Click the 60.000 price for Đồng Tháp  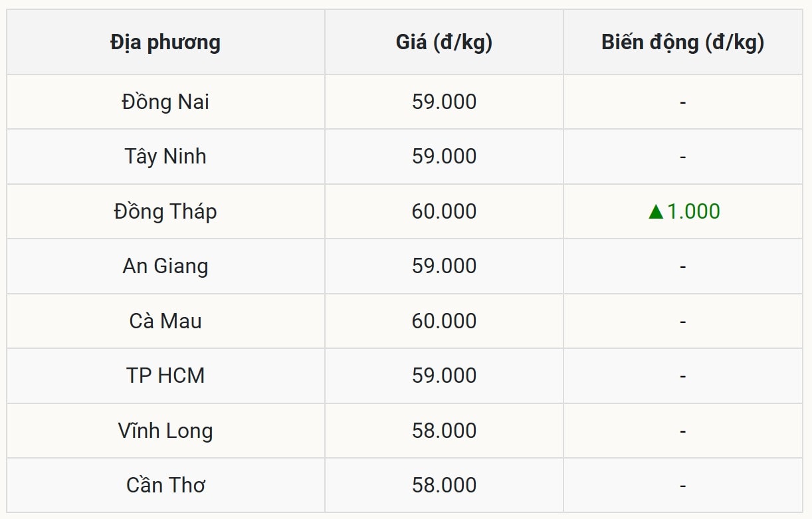(444, 212)
